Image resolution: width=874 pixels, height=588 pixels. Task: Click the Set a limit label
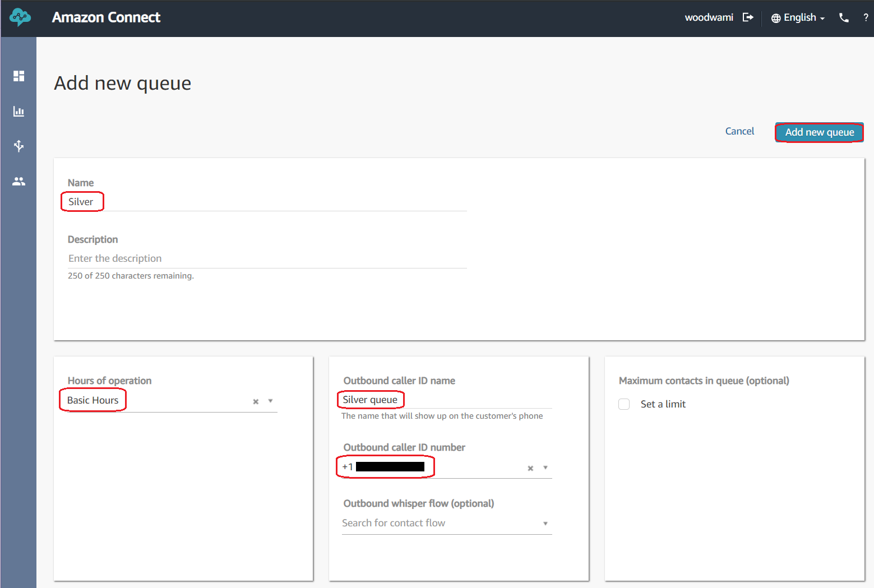(x=663, y=404)
